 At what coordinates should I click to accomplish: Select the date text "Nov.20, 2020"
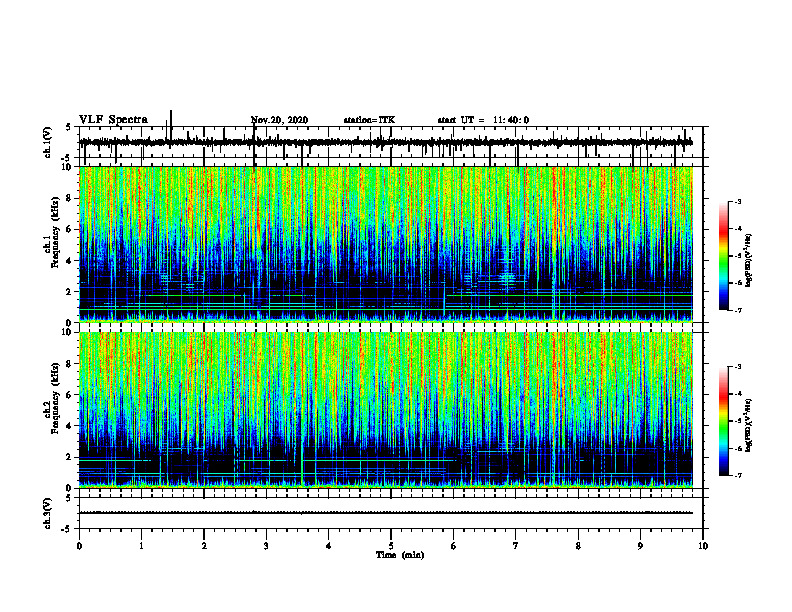279,120
